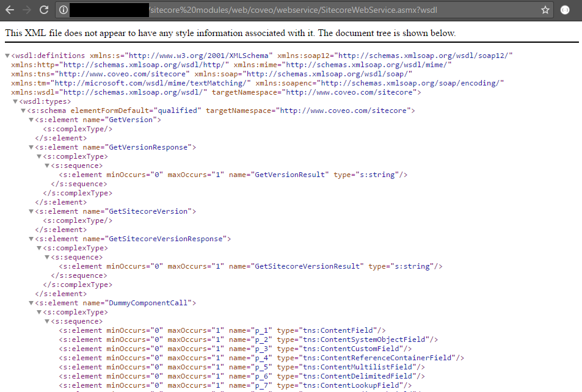Image resolution: width=582 pixels, height=392 pixels.
Task: Collapse the complexType under GetVersionResponse
Action: 38,156
